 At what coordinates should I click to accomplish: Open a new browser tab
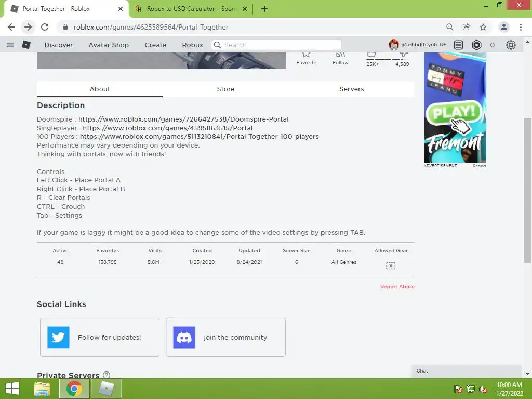click(x=264, y=9)
